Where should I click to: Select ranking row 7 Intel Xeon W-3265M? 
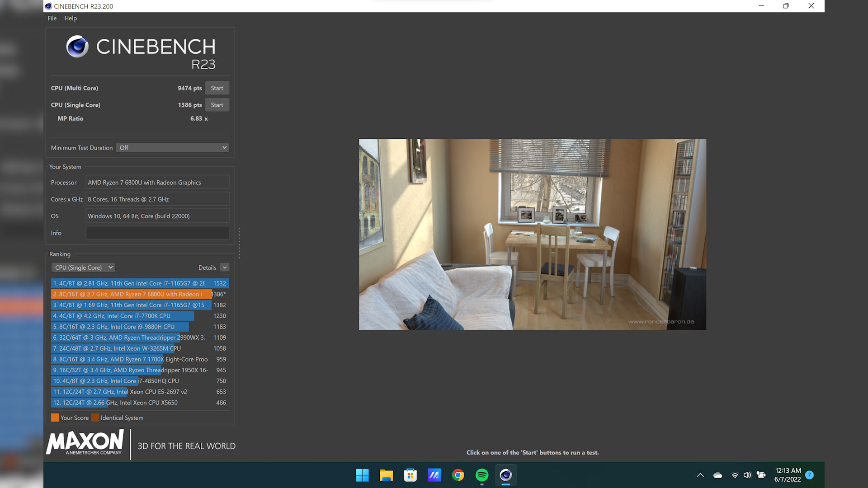tap(140, 348)
